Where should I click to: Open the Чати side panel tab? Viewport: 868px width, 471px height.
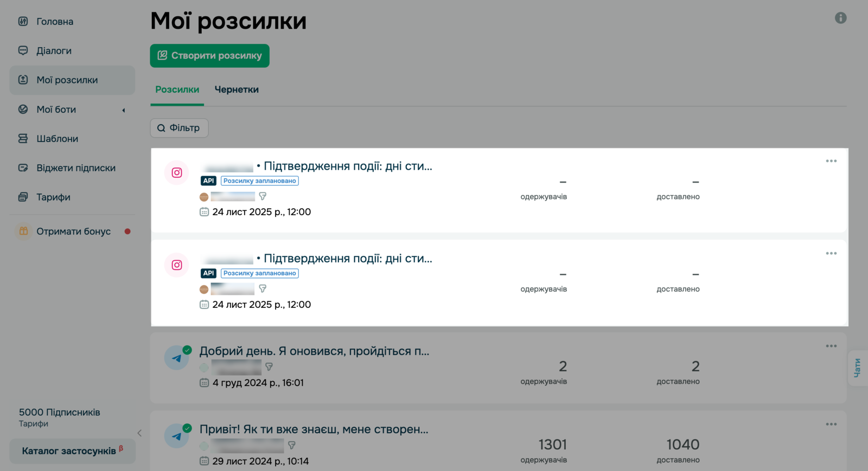pyautogui.click(x=858, y=368)
